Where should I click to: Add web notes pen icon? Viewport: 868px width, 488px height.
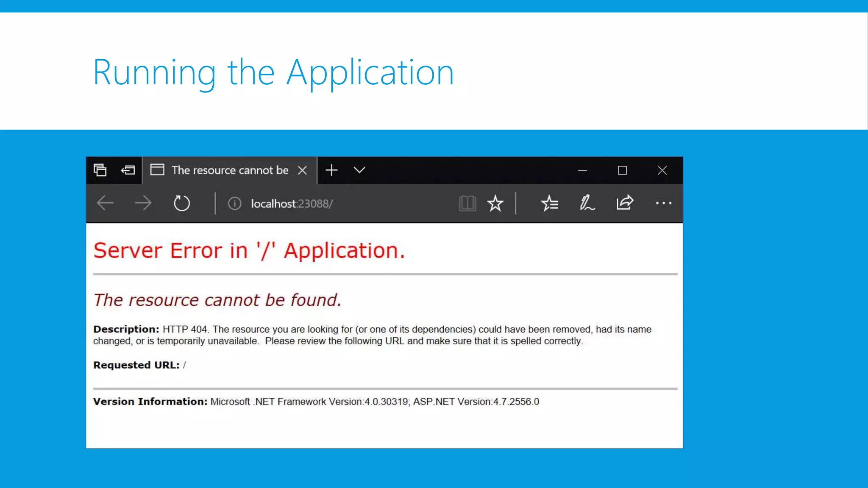pos(587,203)
